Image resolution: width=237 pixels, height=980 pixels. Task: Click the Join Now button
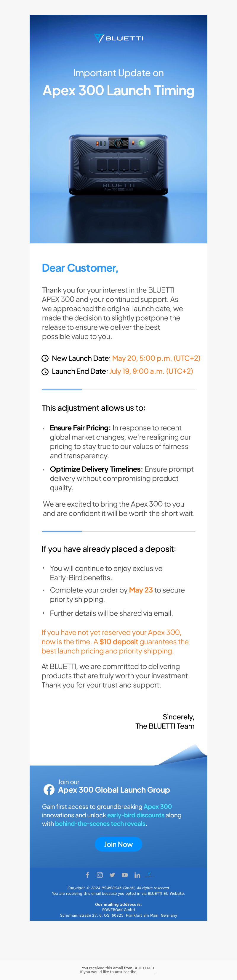[118, 844]
